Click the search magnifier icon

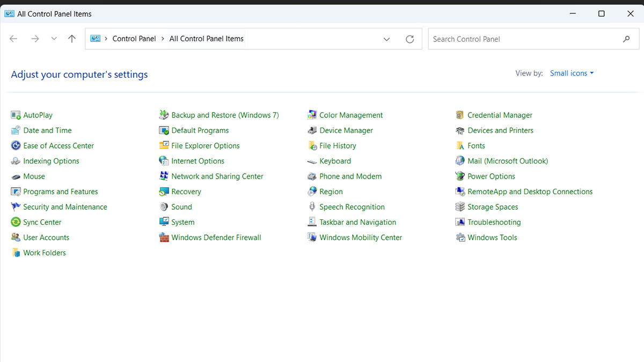point(626,39)
